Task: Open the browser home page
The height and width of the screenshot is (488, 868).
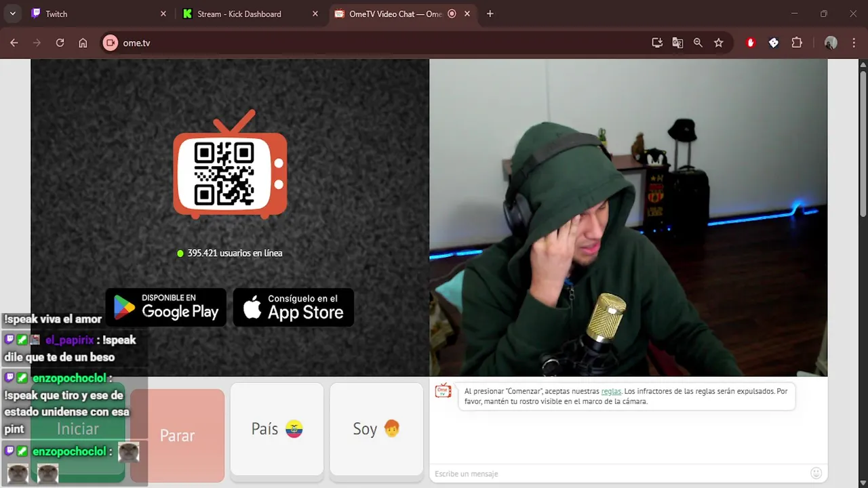Action: 83,43
